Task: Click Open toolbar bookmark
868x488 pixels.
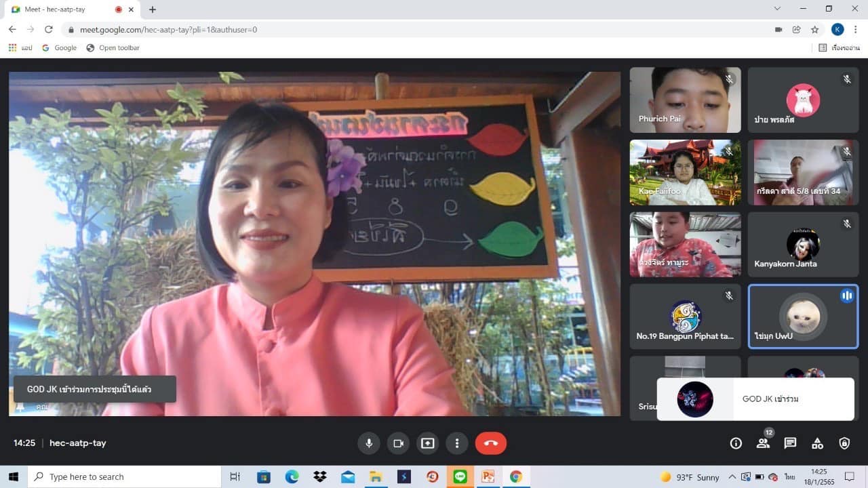Action: [113, 48]
